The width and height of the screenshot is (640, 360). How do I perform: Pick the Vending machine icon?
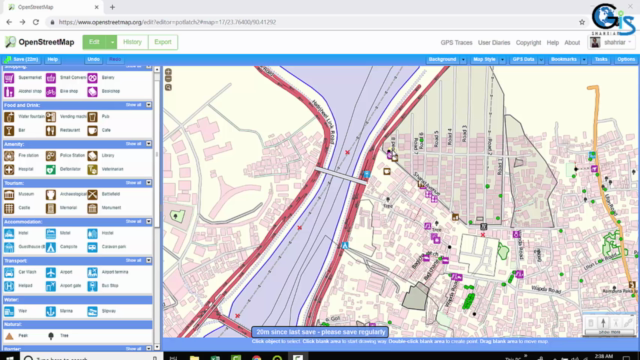pyautogui.click(x=51, y=117)
